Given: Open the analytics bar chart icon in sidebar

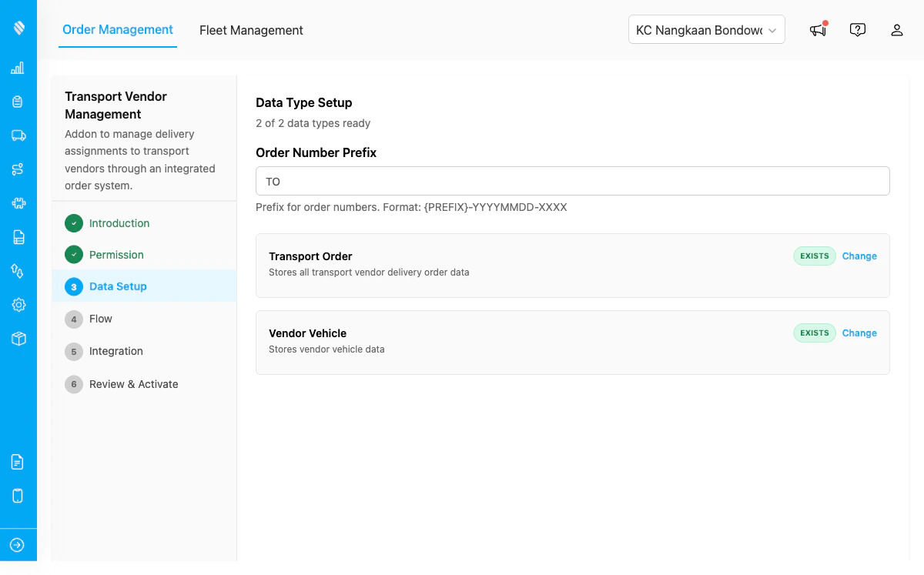Looking at the screenshot, I should click(x=18, y=68).
